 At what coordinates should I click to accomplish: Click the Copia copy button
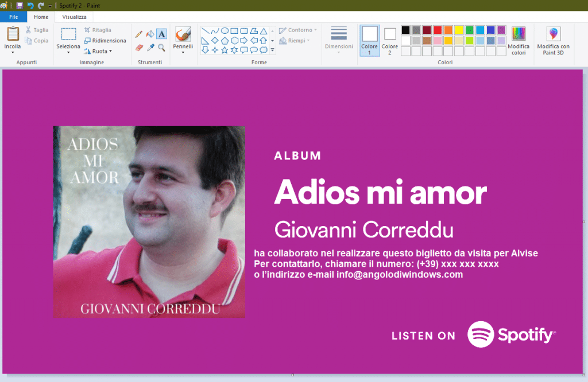pyautogui.click(x=37, y=41)
